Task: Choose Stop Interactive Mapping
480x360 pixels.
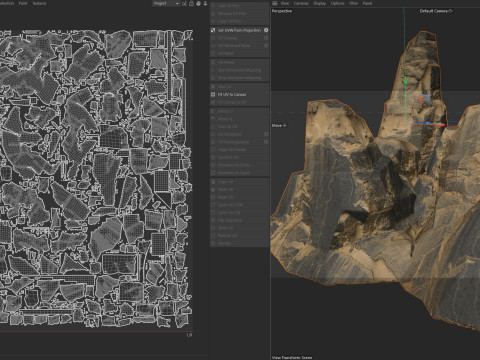Action: click(x=239, y=78)
